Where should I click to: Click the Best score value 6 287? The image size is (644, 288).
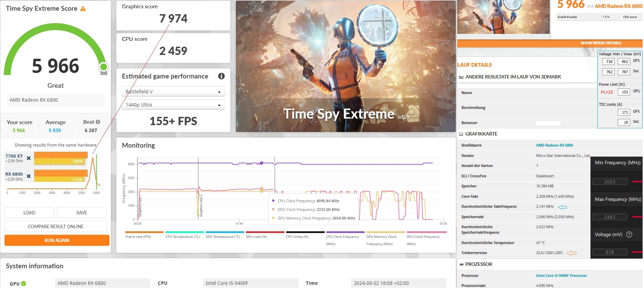[91, 130]
